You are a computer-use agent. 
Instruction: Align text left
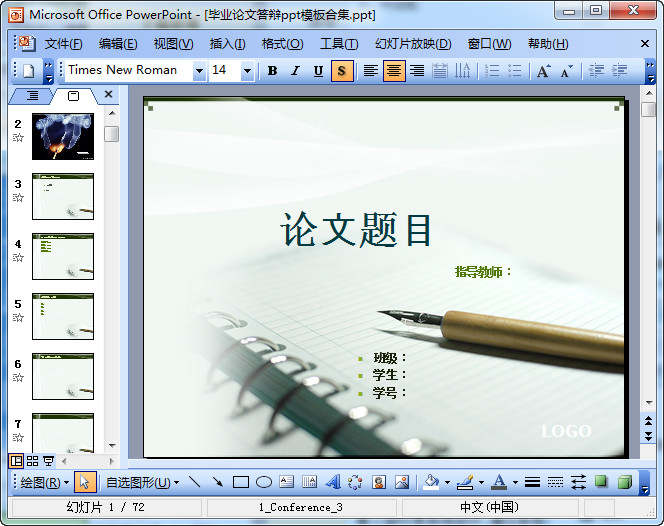[371, 71]
